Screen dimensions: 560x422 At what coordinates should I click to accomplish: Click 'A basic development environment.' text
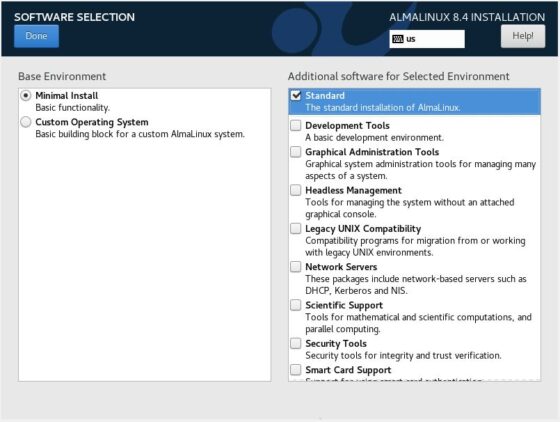point(375,138)
